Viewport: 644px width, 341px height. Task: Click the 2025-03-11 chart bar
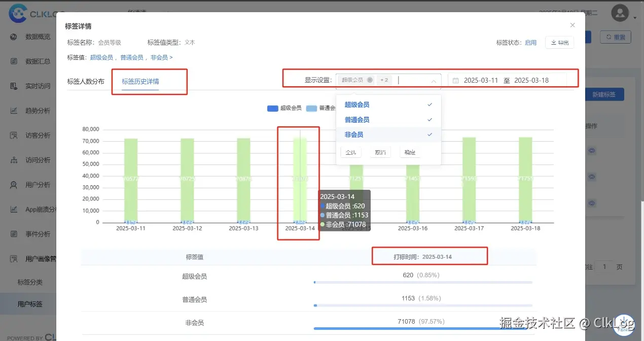click(131, 180)
